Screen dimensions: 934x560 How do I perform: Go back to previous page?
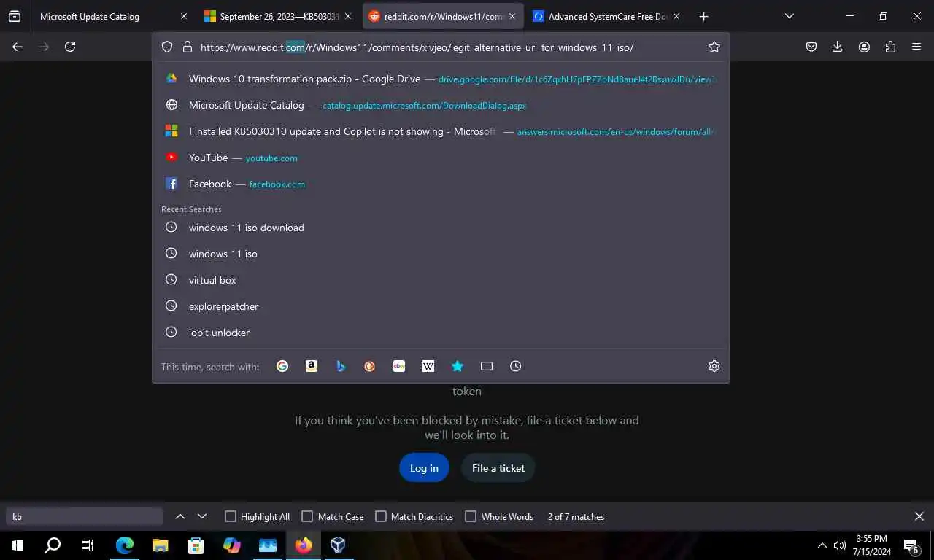(18, 47)
